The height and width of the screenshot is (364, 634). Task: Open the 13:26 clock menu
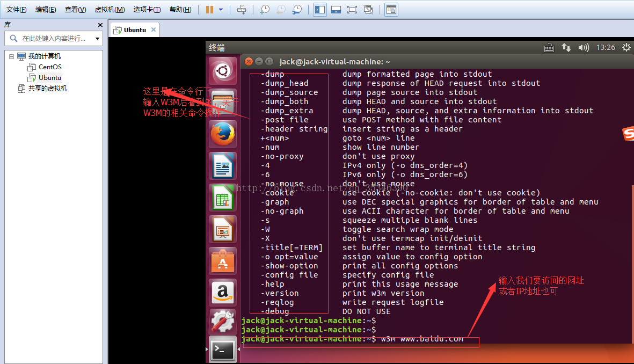pos(606,48)
